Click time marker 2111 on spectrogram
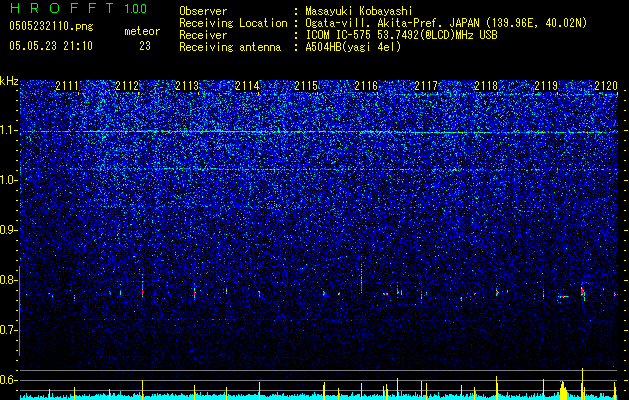Screen dimensions: 629x400 pyautogui.click(x=67, y=86)
